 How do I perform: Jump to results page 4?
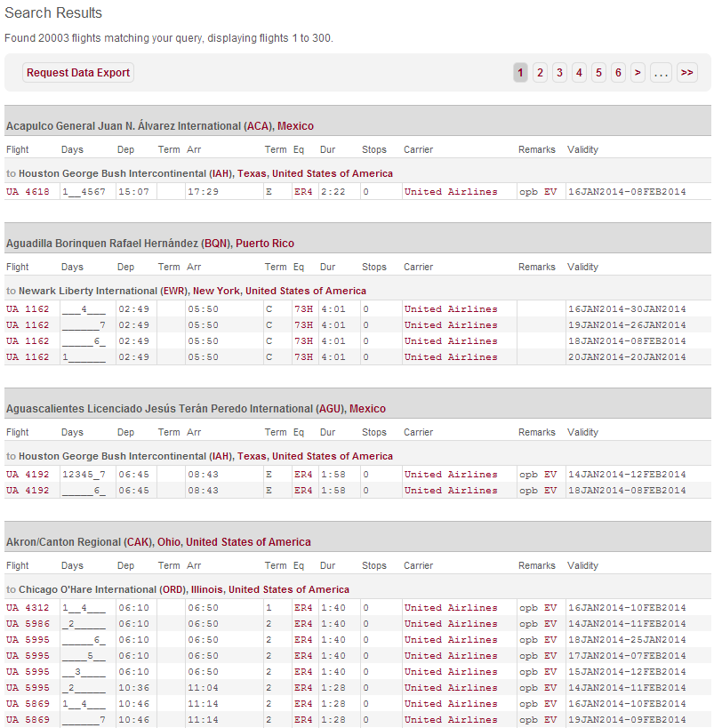(x=579, y=73)
